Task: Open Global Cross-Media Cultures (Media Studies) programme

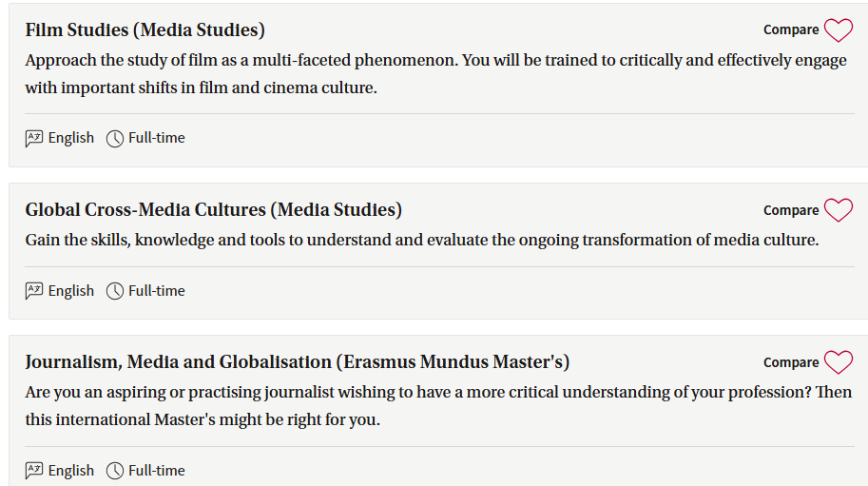Action: click(214, 210)
